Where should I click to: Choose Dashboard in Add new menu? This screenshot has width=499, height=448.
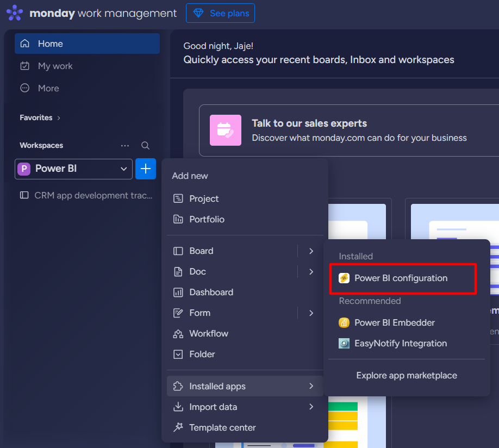[x=245, y=293]
